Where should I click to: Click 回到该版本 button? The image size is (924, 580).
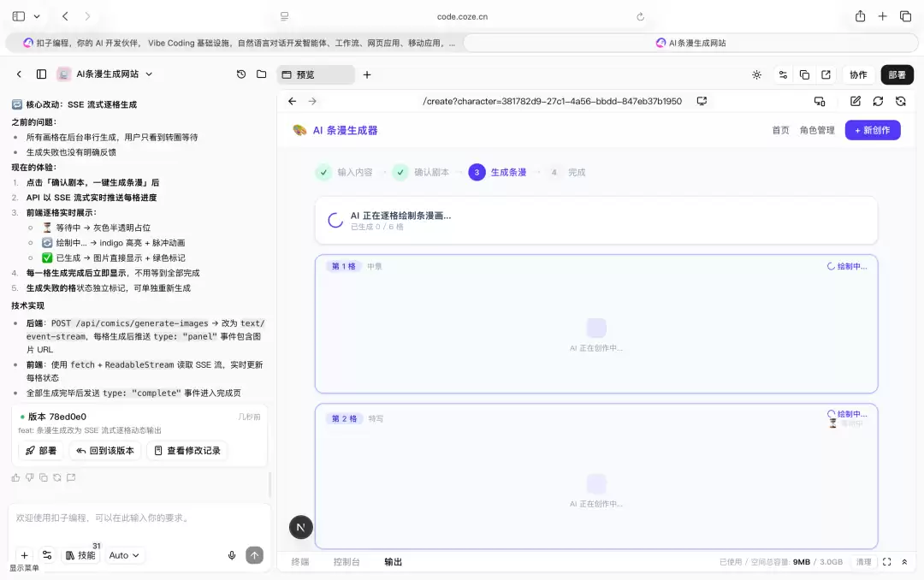pos(105,451)
